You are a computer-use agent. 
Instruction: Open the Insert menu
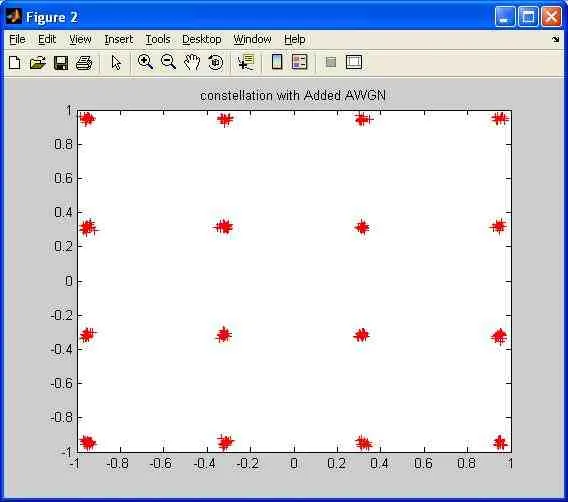[118, 39]
